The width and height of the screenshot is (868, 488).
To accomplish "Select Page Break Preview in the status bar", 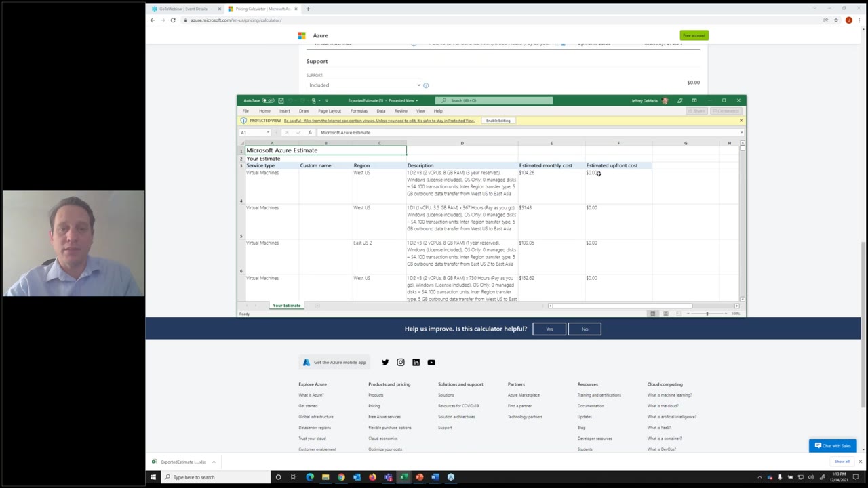I will 677,314.
